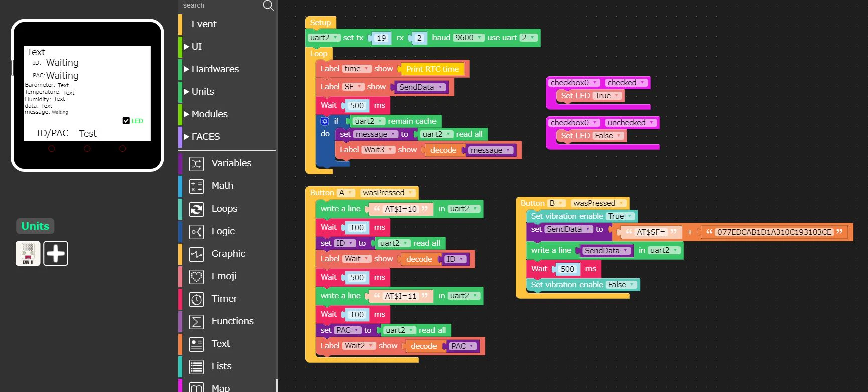Open the baud 9600 dropdown
This screenshot has width=868, height=392.
click(x=469, y=38)
